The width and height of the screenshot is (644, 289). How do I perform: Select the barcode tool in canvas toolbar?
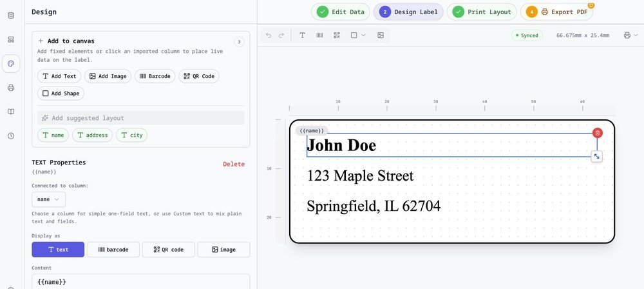[319, 35]
